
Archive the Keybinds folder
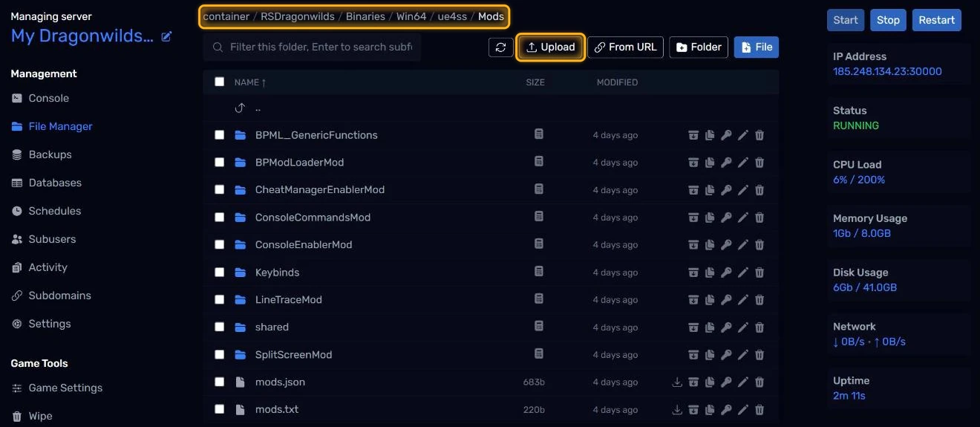[693, 273]
